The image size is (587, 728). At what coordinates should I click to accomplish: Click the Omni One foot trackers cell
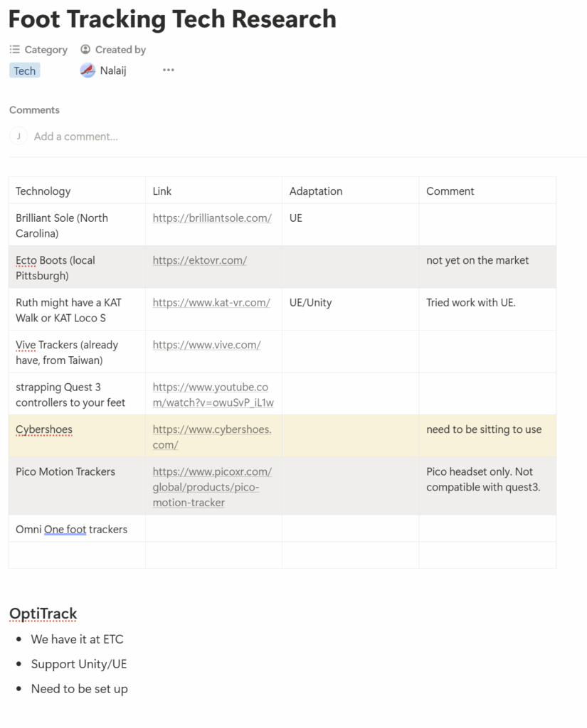pos(72,529)
